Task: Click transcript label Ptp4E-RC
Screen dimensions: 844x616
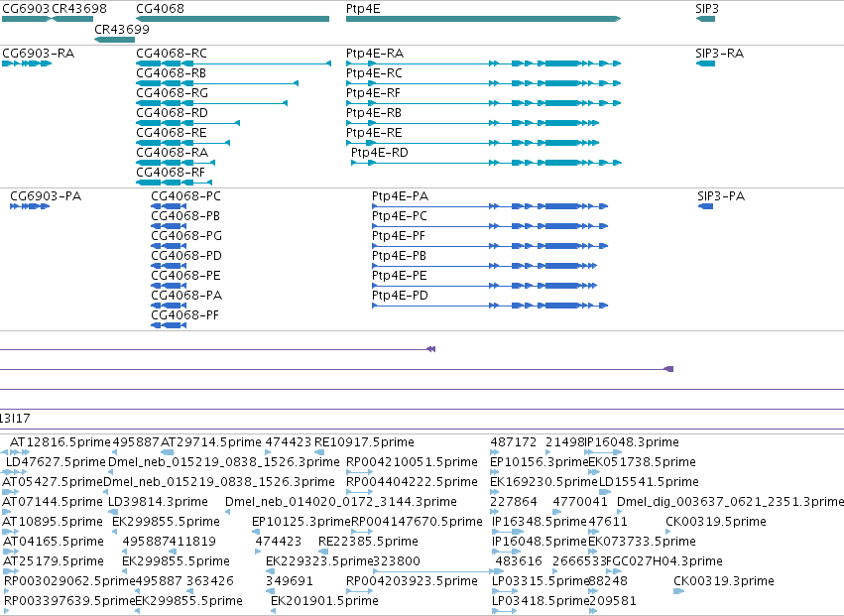Action: click(374, 73)
